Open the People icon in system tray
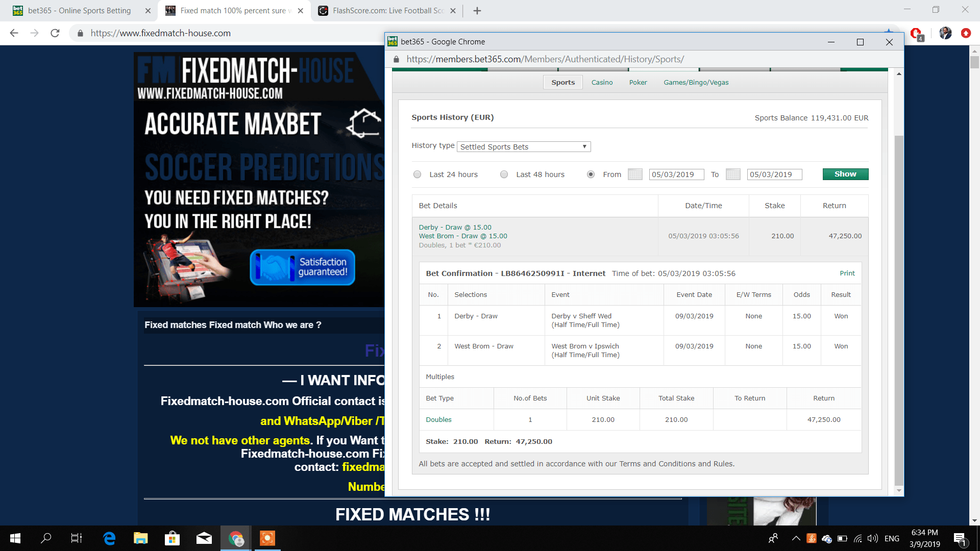Image resolution: width=980 pixels, height=551 pixels. point(773,538)
